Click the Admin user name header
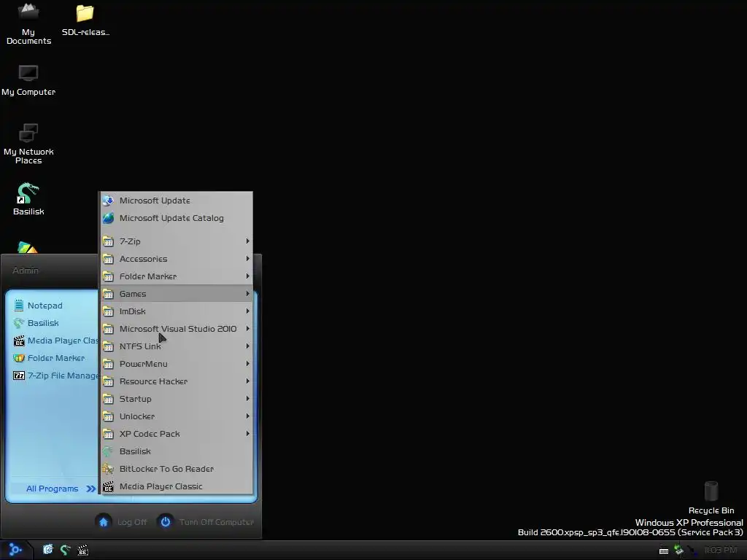 pyautogui.click(x=26, y=271)
